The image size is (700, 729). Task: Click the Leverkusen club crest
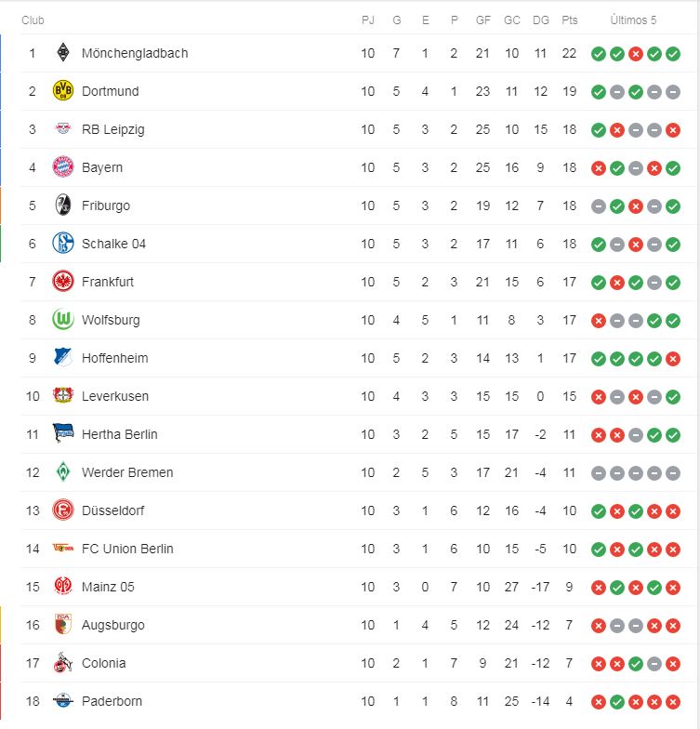(x=62, y=396)
